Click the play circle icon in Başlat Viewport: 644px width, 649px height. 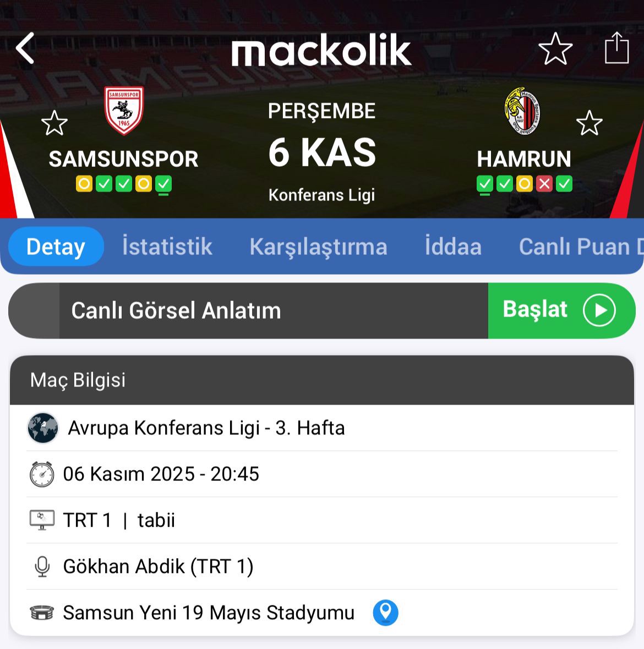[x=599, y=310]
